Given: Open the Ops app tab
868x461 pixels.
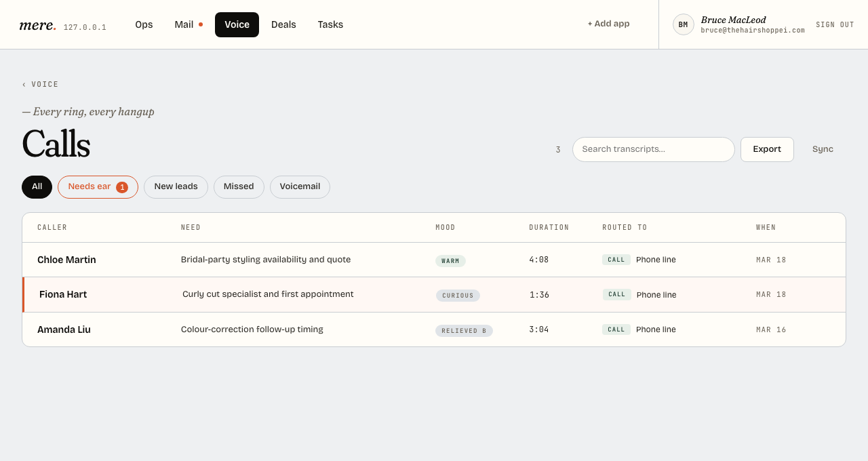Looking at the screenshot, I should pos(144,24).
